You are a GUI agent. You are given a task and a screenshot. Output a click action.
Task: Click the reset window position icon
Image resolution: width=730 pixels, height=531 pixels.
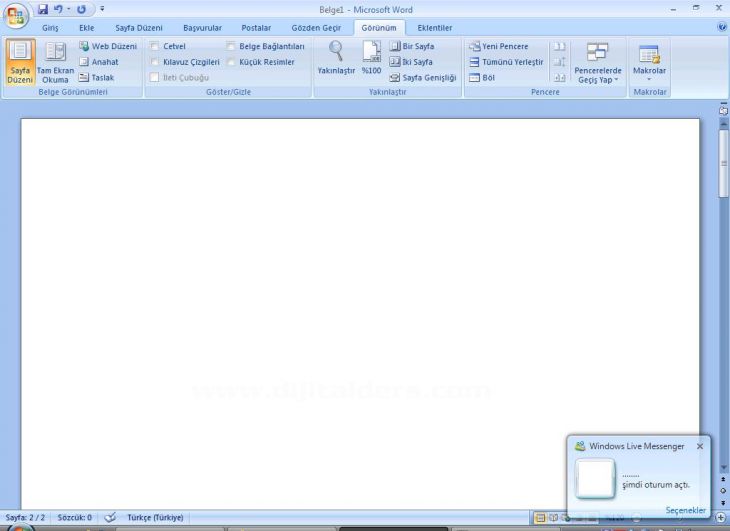point(560,78)
